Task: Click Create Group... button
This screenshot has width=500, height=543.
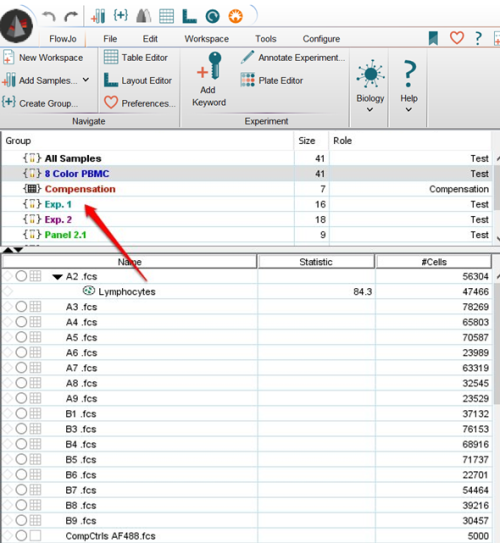Action: 41,103
